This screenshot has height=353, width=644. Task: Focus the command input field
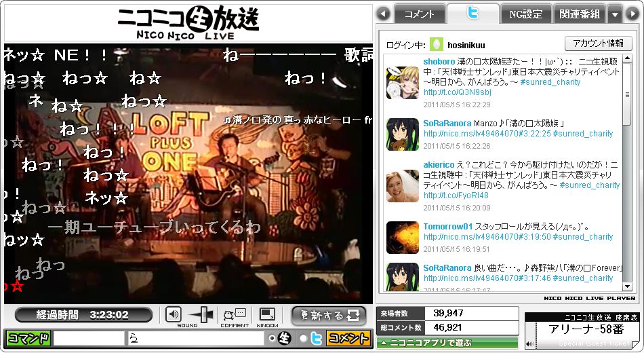(x=89, y=339)
